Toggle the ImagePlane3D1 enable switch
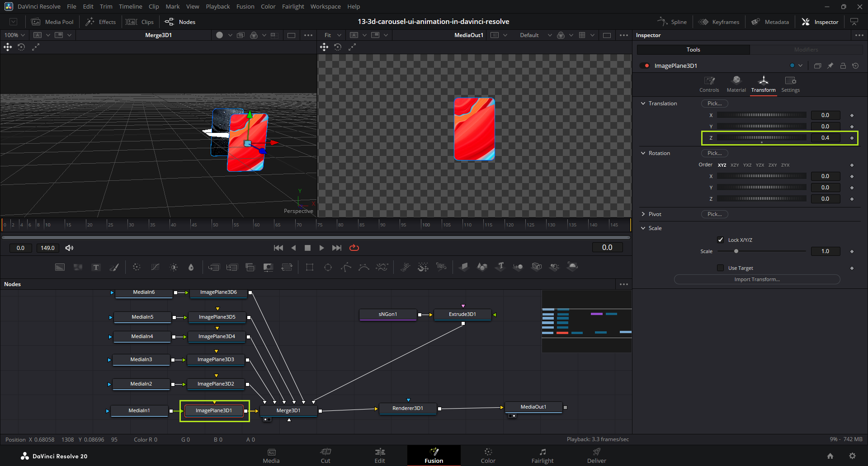 [645, 66]
